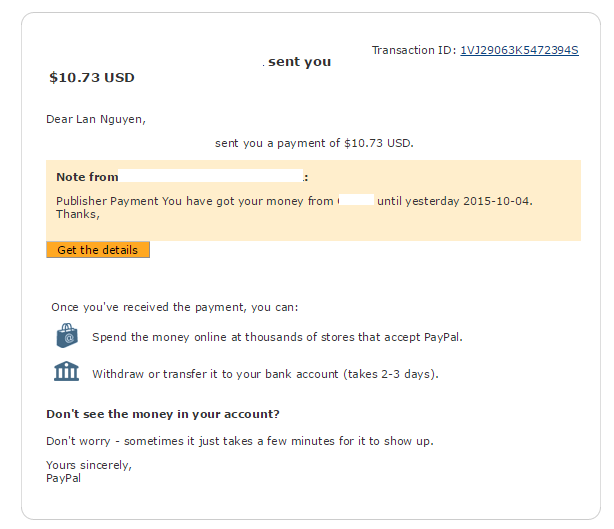Click the "Withdraw or transfer it" text
This screenshot has width=614, height=529.
tap(265, 374)
